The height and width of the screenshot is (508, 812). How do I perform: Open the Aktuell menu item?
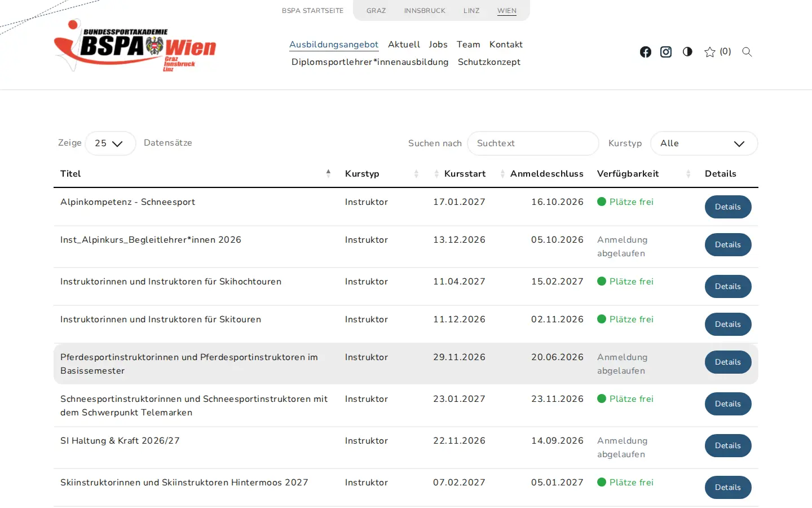[x=404, y=45]
